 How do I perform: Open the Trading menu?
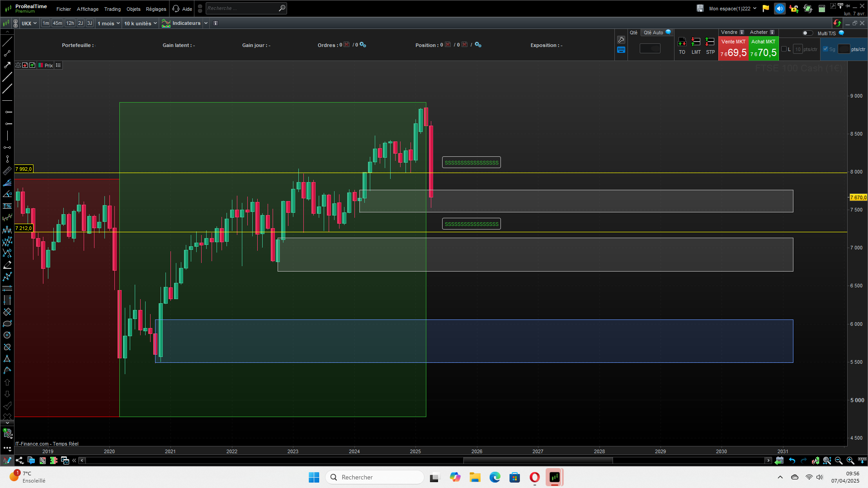112,9
